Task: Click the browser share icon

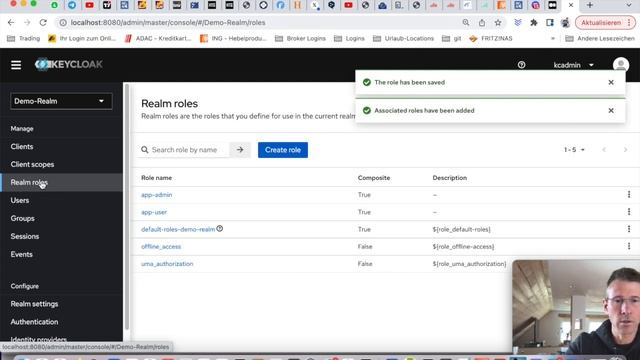Action: pos(482,23)
